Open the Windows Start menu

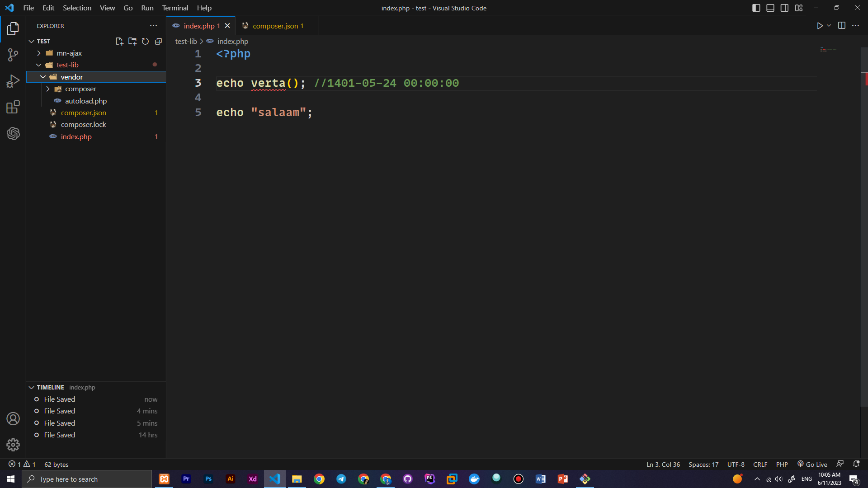[11, 479]
